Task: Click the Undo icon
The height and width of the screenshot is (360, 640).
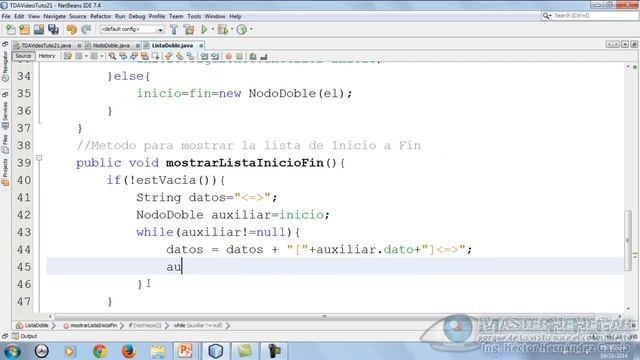Action: point(71,29)
